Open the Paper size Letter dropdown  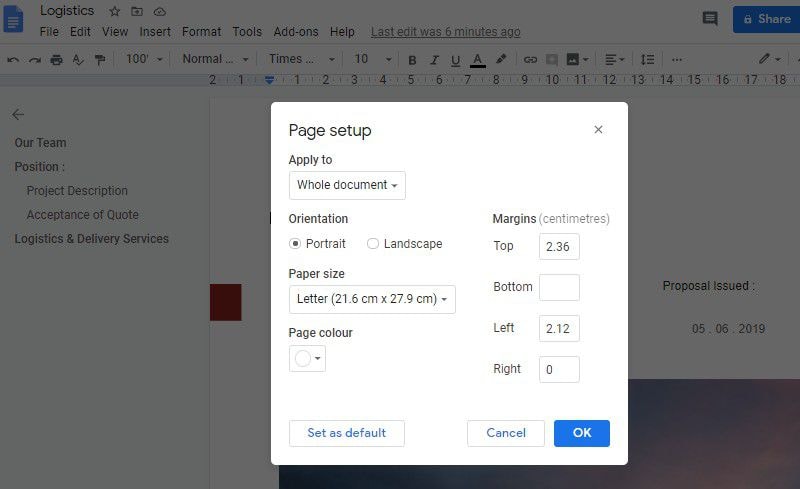pos(372,299)
